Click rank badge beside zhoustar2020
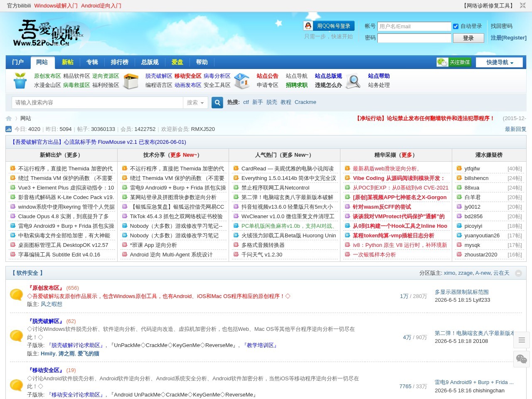Viewport: 532px width, 399px height. pyautogui.click(x=459, y=254)
